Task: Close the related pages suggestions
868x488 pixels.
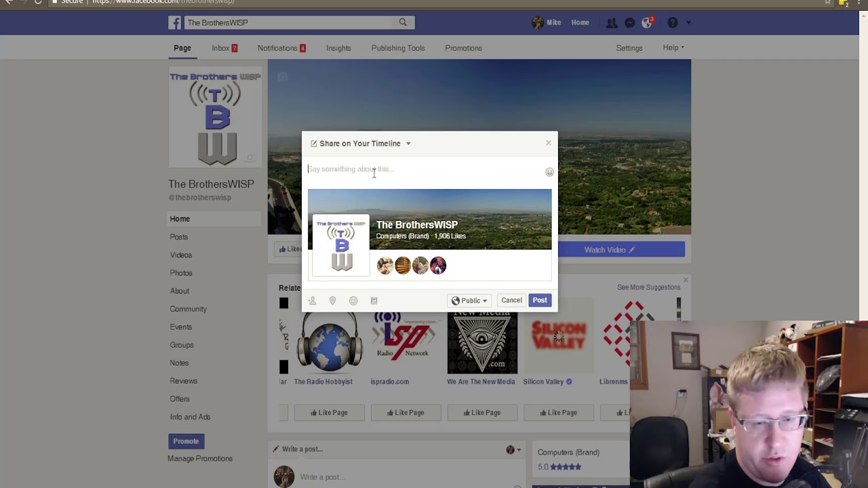Action: tap(686, 280)
